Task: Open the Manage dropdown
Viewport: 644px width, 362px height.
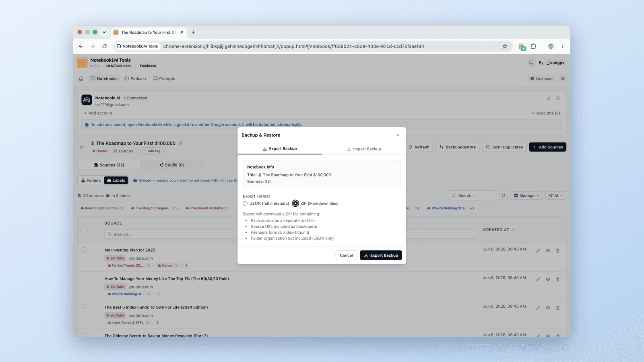Action: (x=526, y=195)
